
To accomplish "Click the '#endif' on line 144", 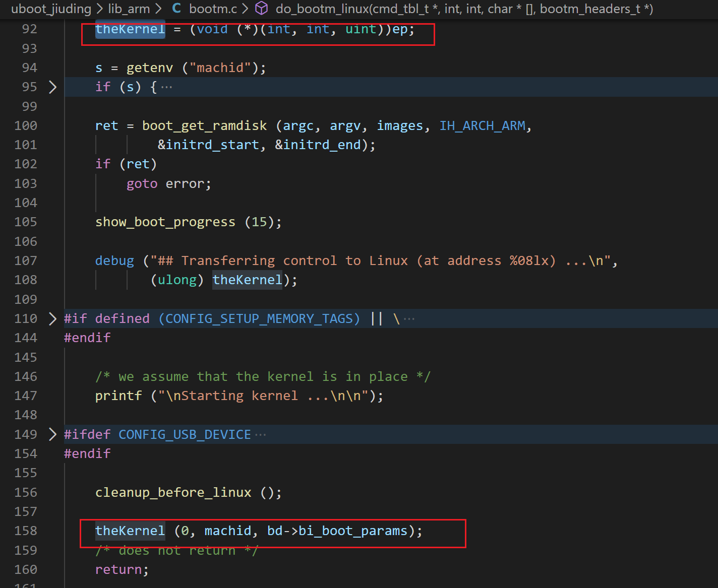I will coord(87,338).
